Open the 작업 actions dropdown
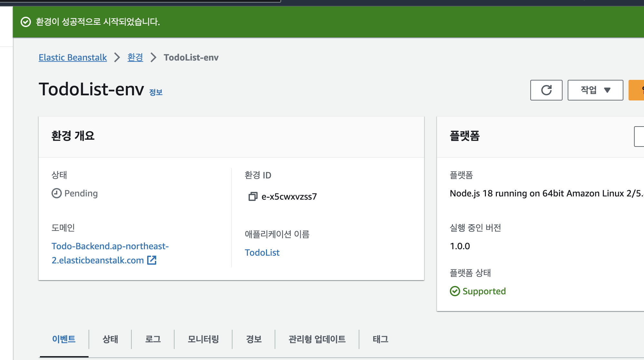 point(595,90)
